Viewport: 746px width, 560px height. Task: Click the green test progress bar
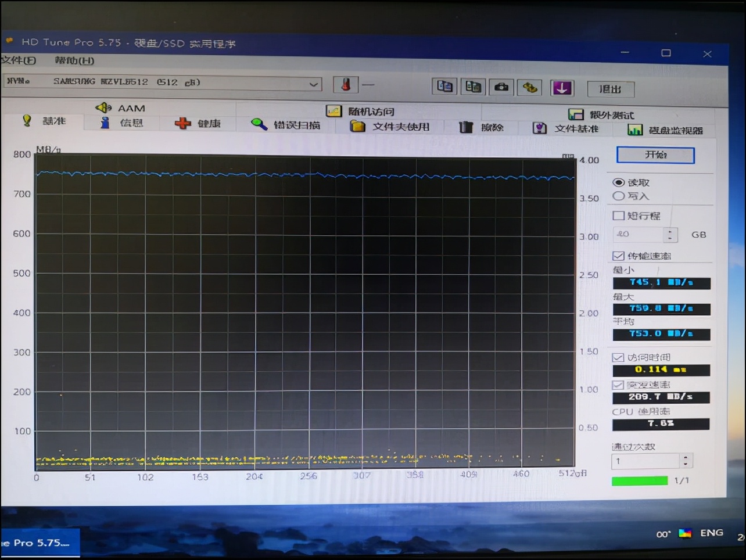pos(639,480)
